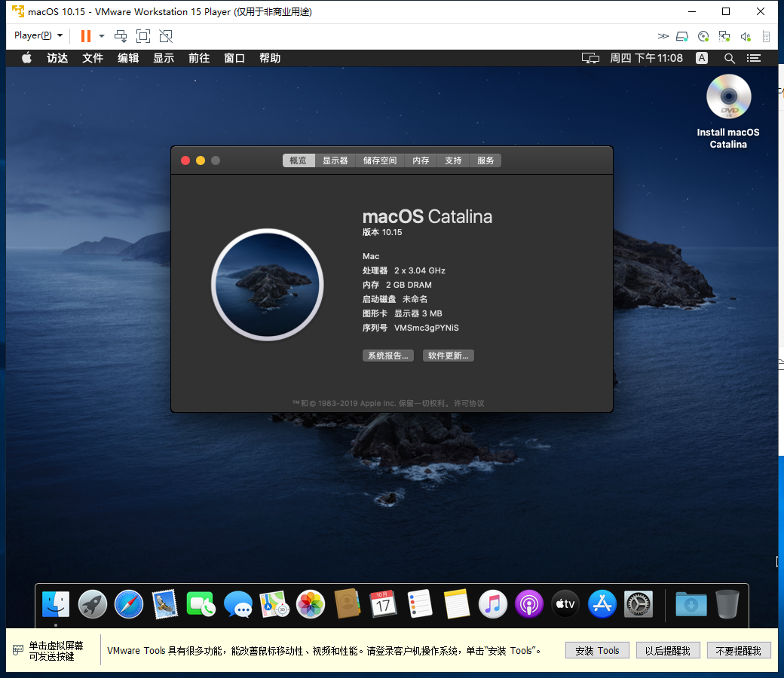The height and width of the screenshot is (678, 784).
Task: Open the 许可协议 link
Action: click(469, 403)
